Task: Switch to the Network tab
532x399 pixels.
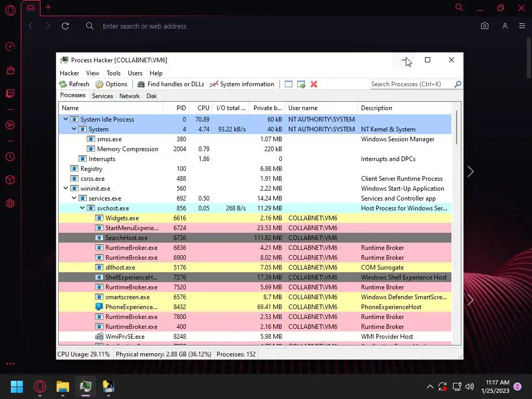Action: (129, 96)
